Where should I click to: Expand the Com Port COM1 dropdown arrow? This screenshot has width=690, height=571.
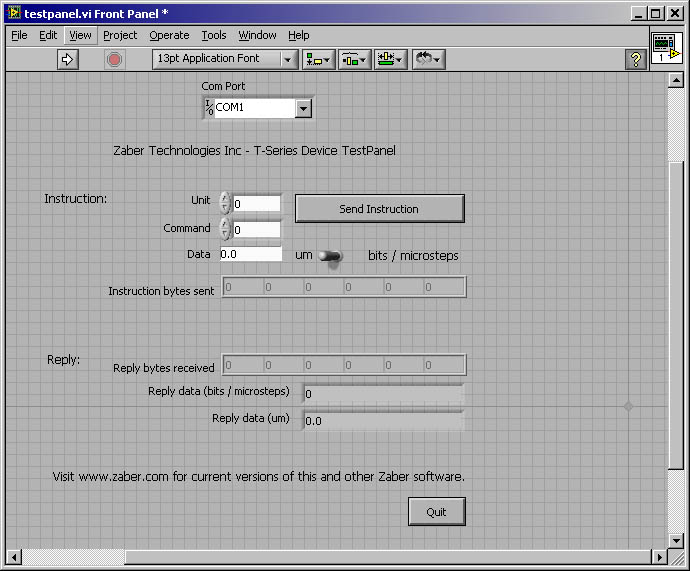[303, 108]
